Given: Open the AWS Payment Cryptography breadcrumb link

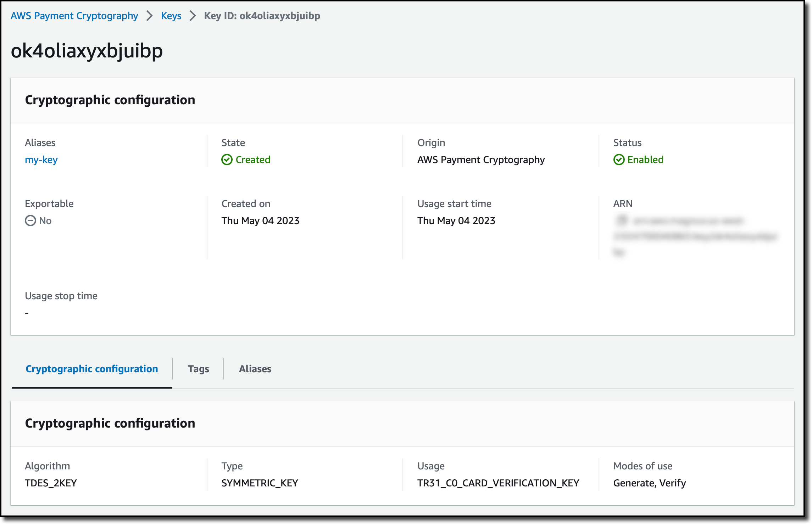Looking at the screenshot, I should click(x=74, y=16).
